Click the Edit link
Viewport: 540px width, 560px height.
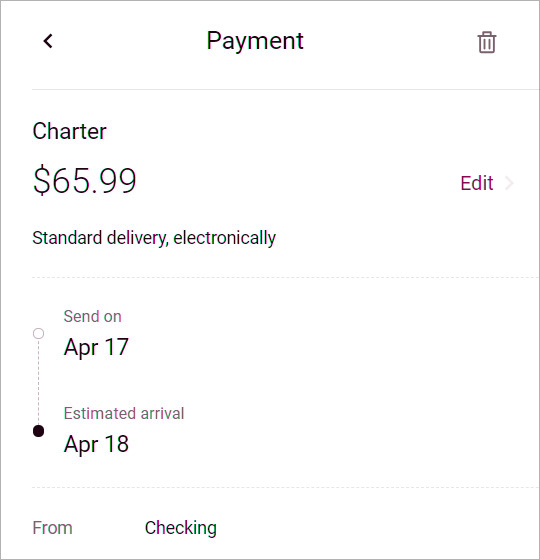[x=477, y=183]
